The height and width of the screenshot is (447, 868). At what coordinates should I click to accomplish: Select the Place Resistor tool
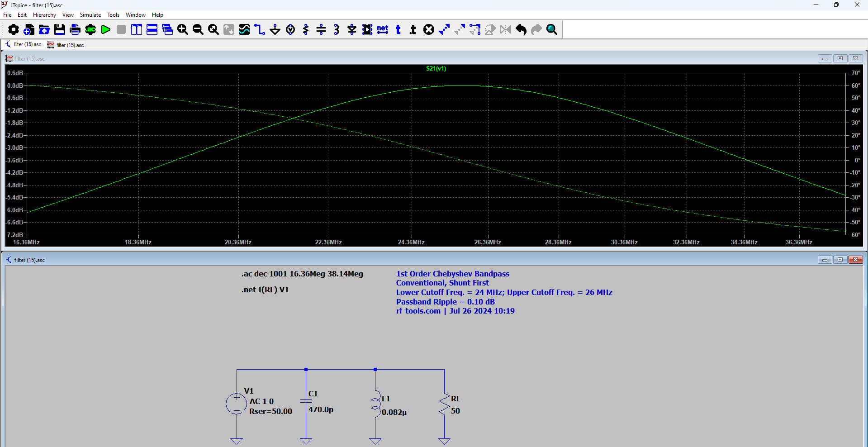point(306,29)
